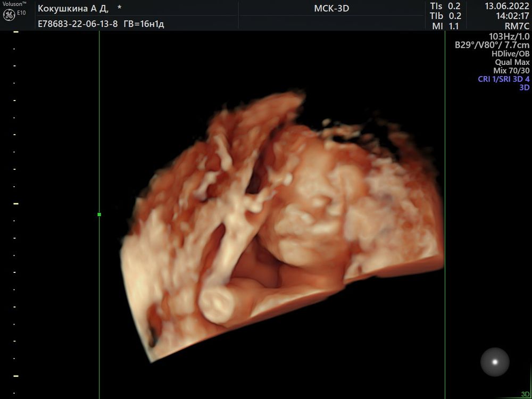Screen dimensions: 532x399
Task: Click the blue 3D mode indicator
Action: click(524, 88)
